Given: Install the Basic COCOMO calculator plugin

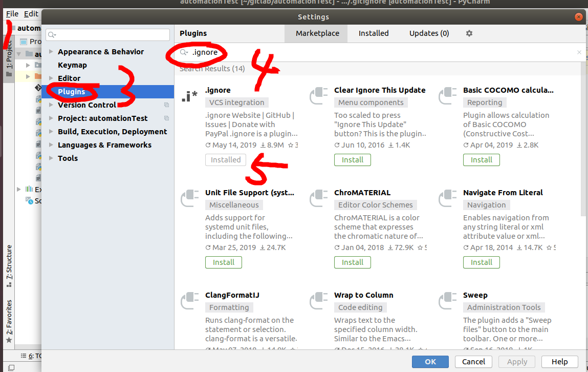Looking at the screenshot, I should pyautogui.click(x=482, y=160).
